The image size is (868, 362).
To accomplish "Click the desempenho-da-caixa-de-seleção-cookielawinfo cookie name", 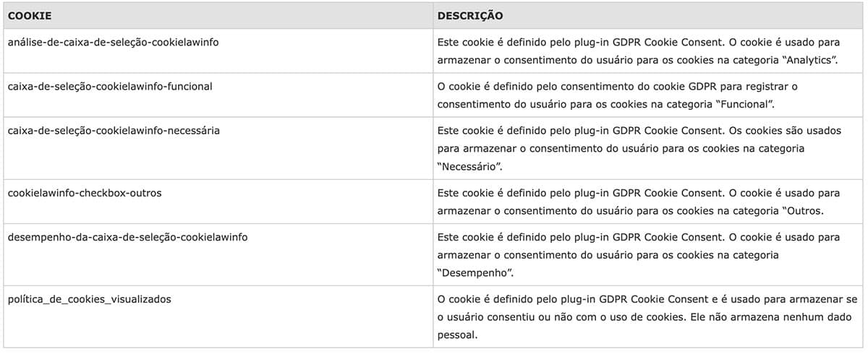I will 127,237.
